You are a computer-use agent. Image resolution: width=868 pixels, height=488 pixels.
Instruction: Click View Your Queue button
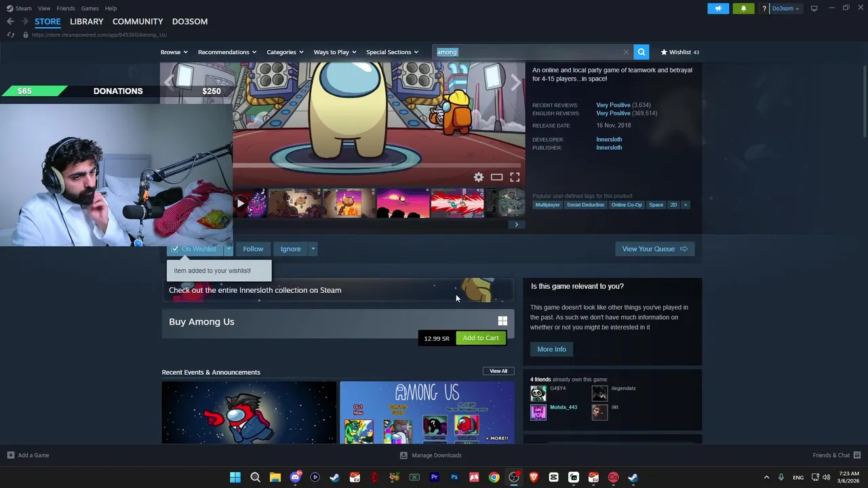(654, 249)
